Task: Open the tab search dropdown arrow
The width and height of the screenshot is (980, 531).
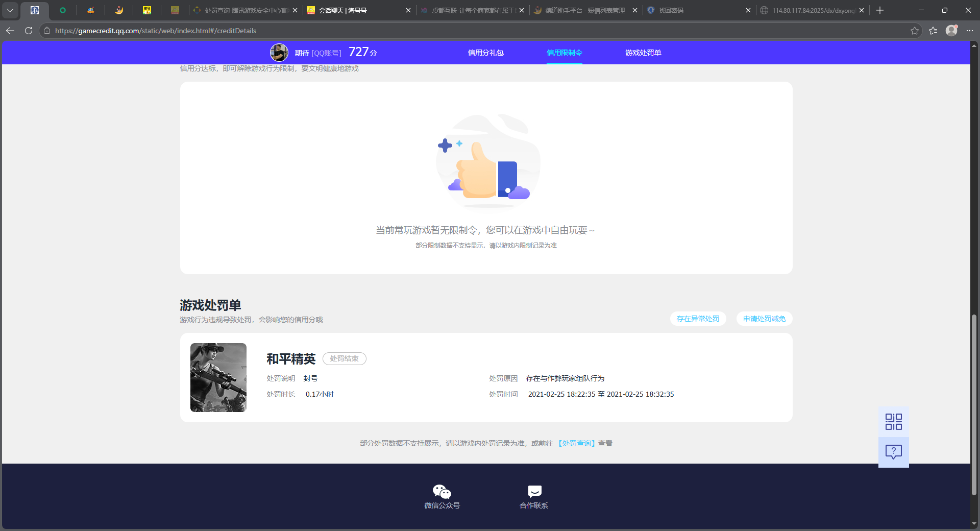Action: [10, 10]
